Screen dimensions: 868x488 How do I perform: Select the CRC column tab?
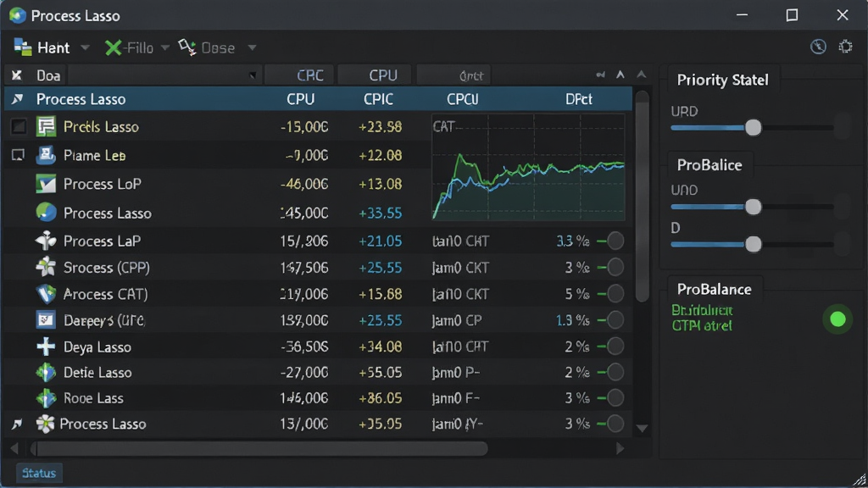pos(299,75)
